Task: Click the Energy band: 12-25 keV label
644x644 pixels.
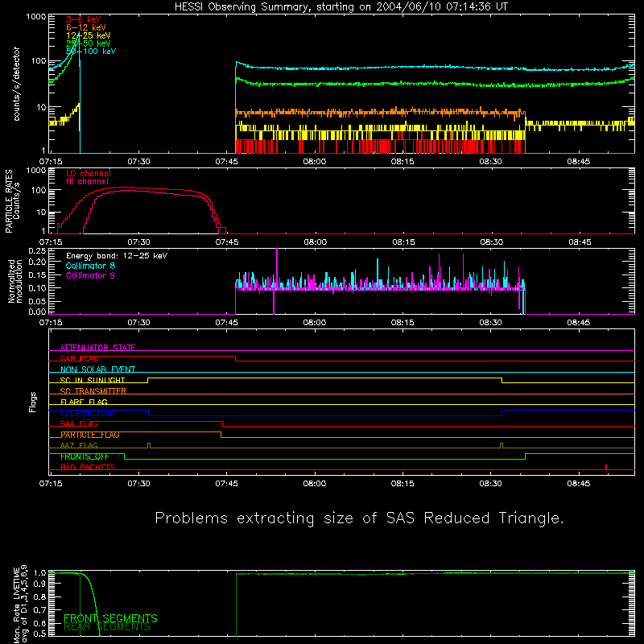Action: click(x=117, y=256)
